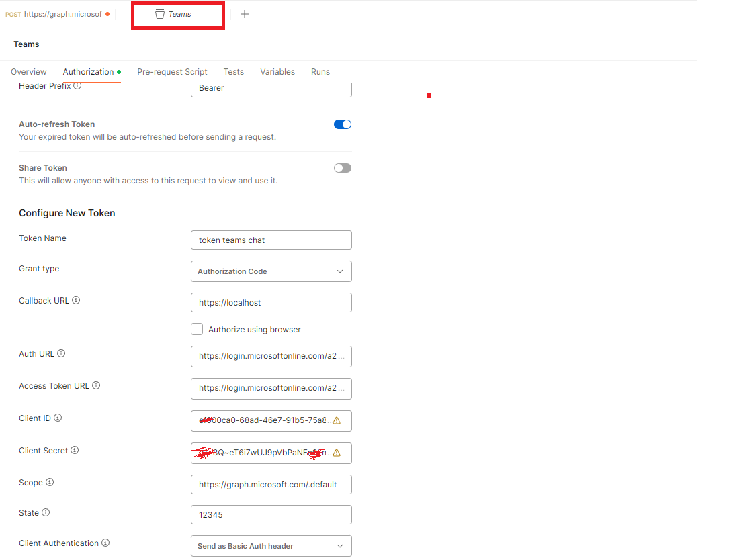
Task: Switch to POST graph.microsoft request tab
Action: point(57,14)
